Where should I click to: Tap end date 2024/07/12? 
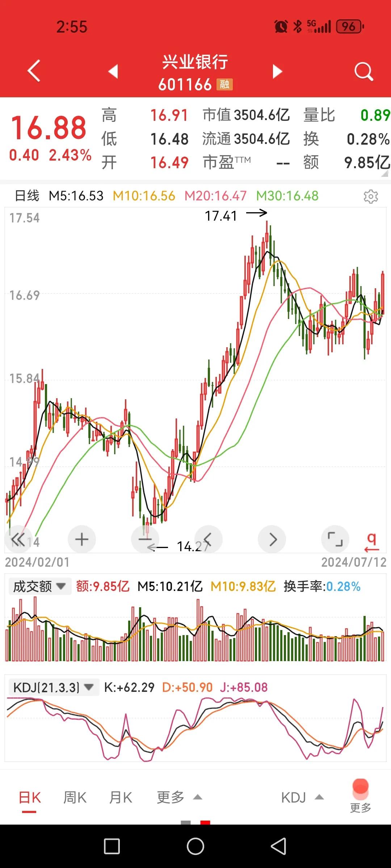354,562
